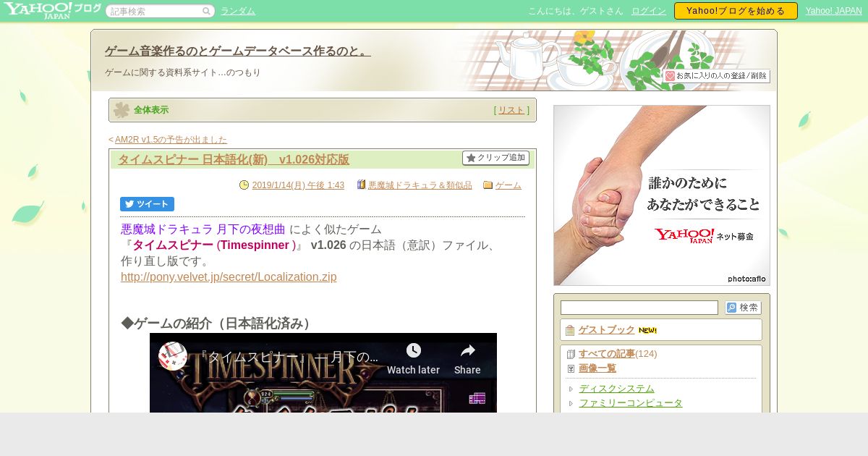The image size is (868, 456).
Task: Click the YouTube channel avatar icon
Action: [x=173, y=356]
